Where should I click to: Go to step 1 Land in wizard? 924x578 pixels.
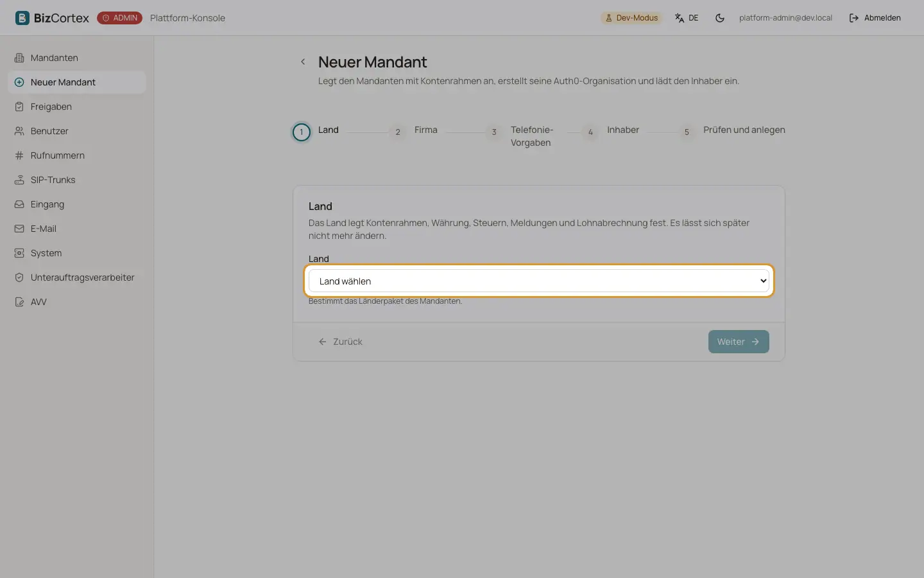coord(316,132)
